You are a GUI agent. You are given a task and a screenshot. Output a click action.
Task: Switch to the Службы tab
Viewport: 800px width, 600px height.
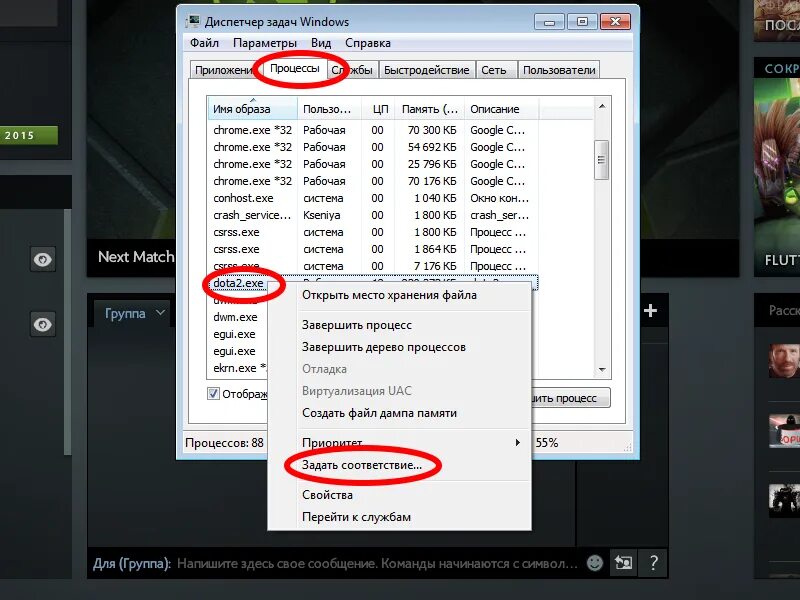[x=353, y=70]
